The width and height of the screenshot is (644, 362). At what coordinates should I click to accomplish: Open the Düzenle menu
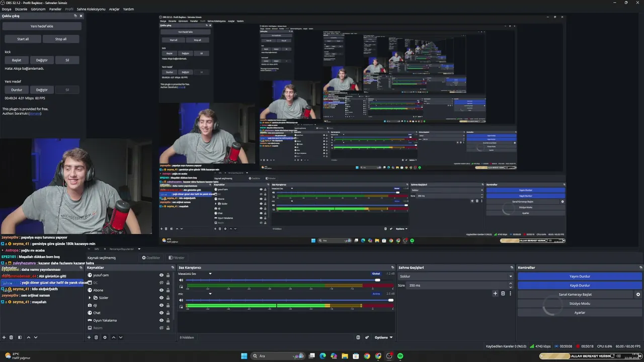coord(21,9)
